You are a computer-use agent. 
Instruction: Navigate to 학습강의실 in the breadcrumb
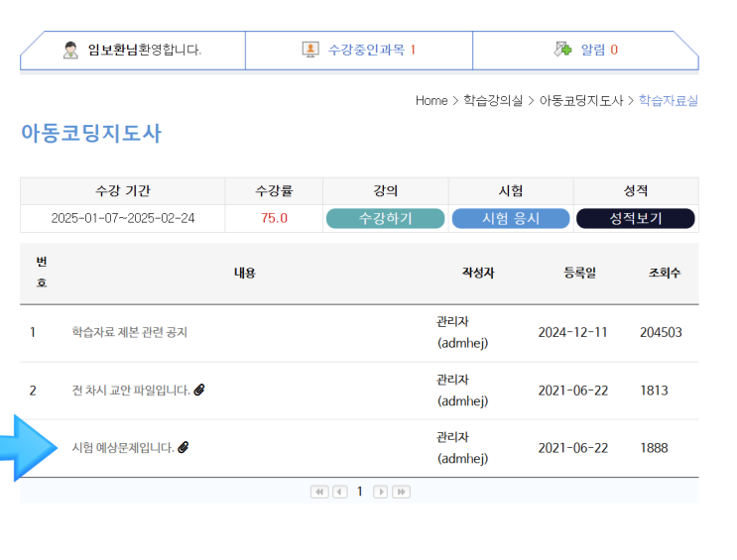coord(493,101)
